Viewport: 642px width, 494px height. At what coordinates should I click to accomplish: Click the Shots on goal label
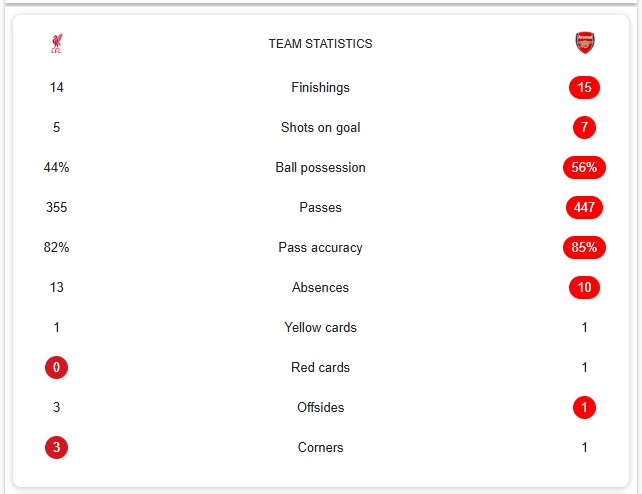(321, 128)
